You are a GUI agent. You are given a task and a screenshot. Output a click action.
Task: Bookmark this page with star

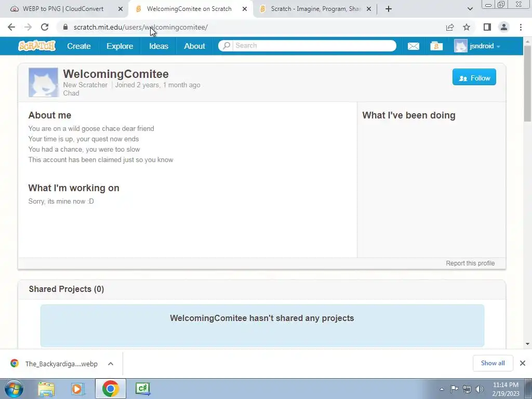click(x=467, y=27)
